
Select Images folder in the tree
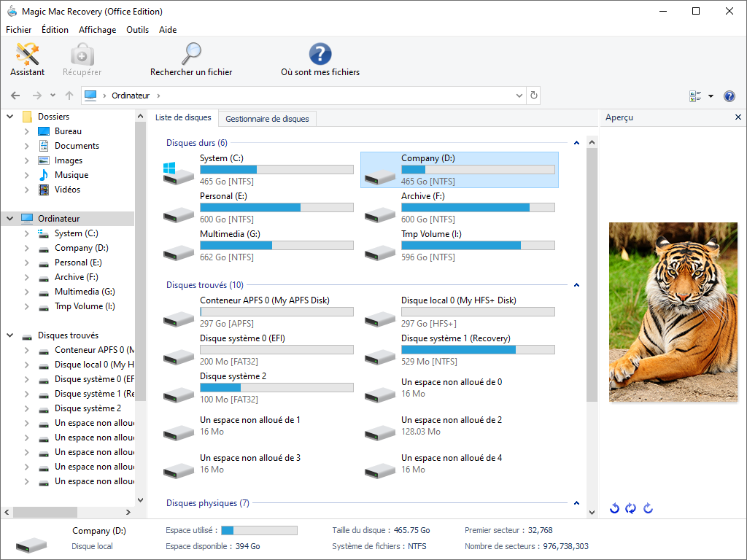click(x=68, y=160)
